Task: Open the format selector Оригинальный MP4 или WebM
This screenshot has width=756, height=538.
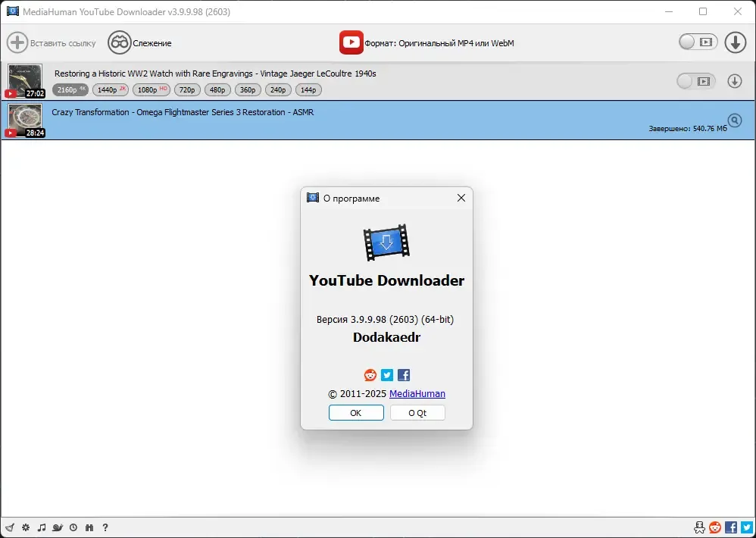Action: [x=426, y=43]
